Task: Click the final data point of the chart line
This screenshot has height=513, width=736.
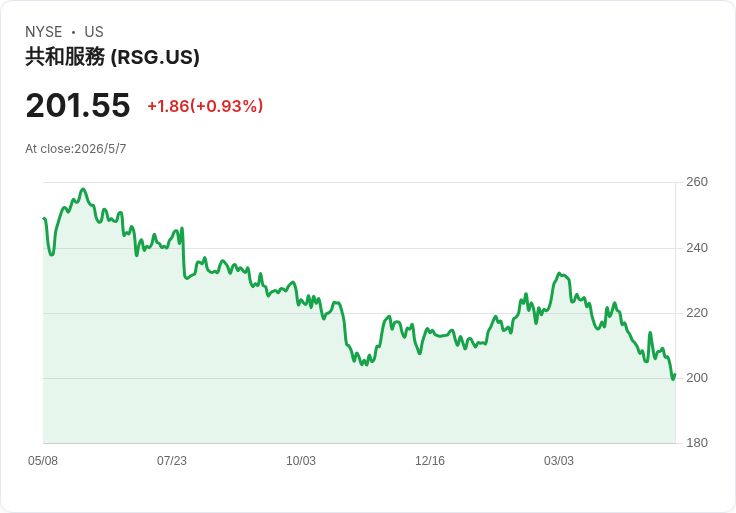Action: tap(675, 375)
